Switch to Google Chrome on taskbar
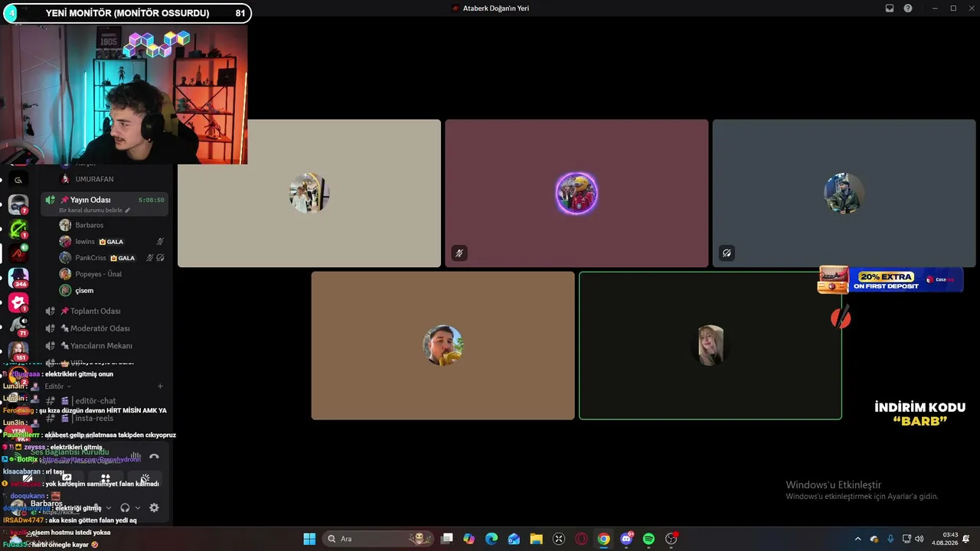The width and height of the screenshot is (980, 551). pyautogui.click(x=604, y=539)
